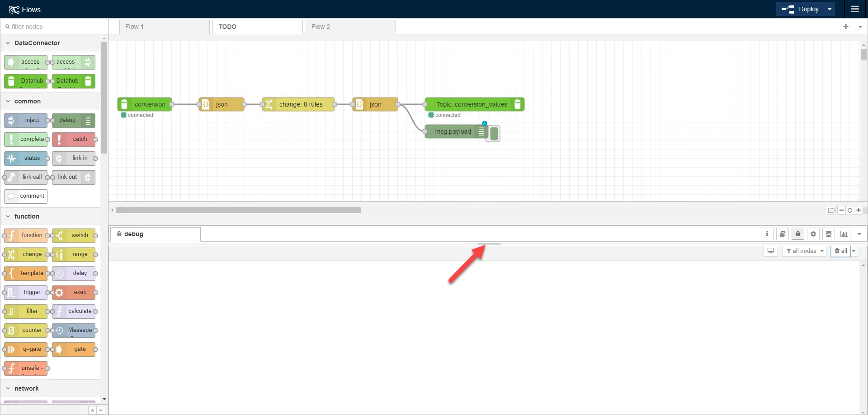Open the info sidebar tab icon

(767, 234)
